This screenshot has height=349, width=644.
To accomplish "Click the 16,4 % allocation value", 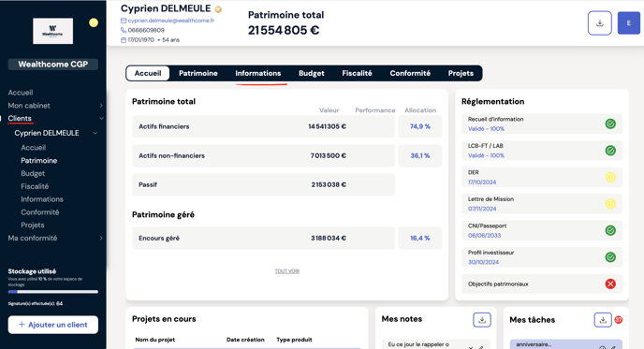I will tap(420, 239).
